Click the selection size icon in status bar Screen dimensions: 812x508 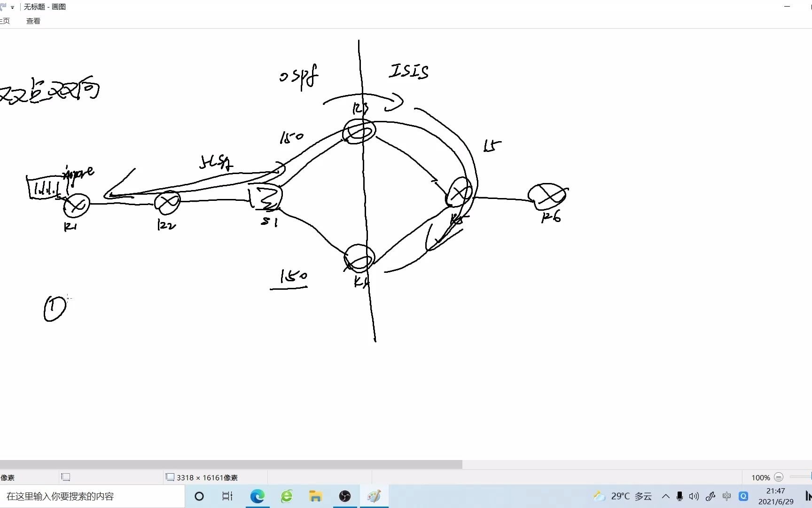pos(66,477)
